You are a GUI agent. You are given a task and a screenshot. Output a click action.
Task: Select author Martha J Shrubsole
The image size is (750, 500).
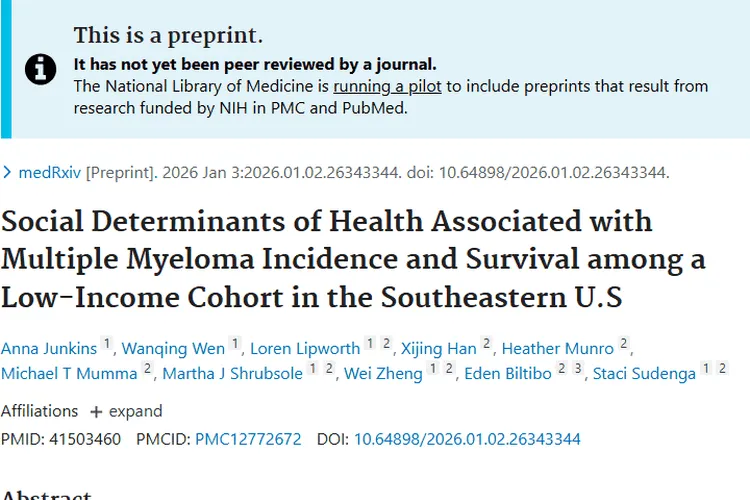click(x=229, y=374)
